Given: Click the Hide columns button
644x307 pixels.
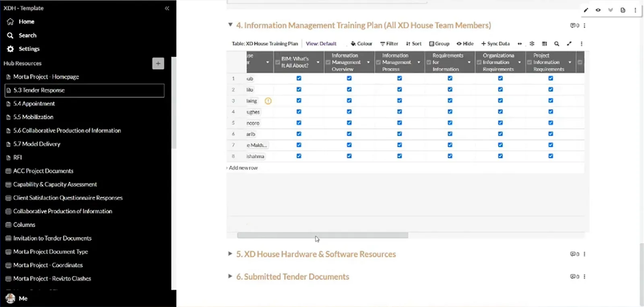Looking at the screenshot, I should [465, 44].
